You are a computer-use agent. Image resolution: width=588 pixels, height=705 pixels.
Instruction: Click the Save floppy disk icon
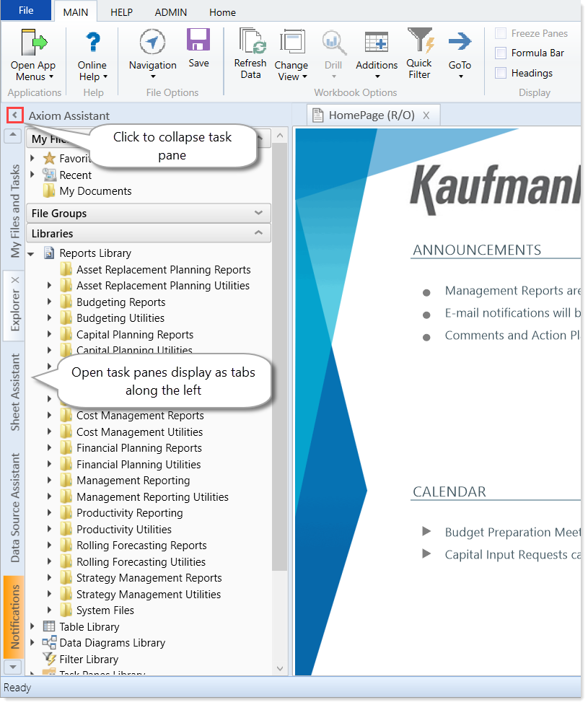pyautogui.click(x=198, y=40)
